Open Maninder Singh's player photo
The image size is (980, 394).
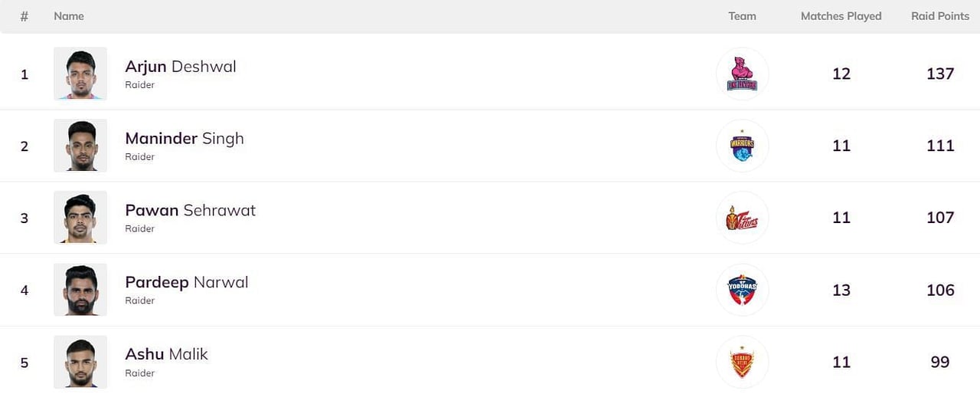[80, 146]
